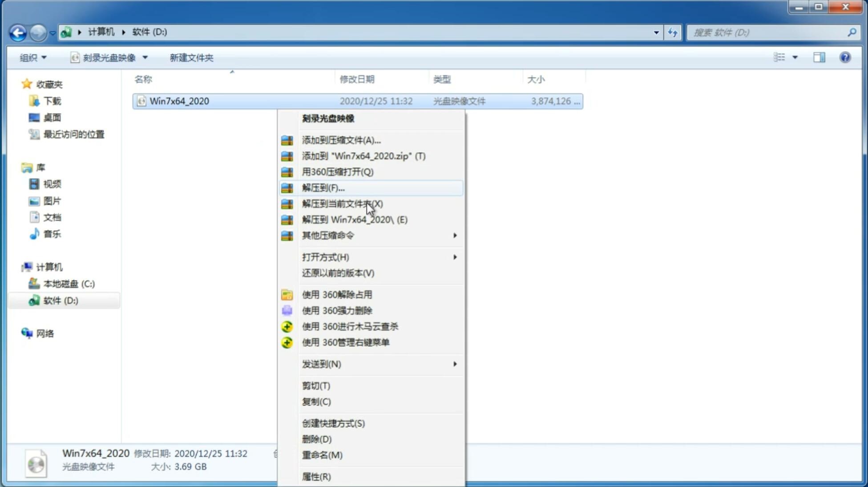Select 解压到当前文件夹 option

point(342,203)
